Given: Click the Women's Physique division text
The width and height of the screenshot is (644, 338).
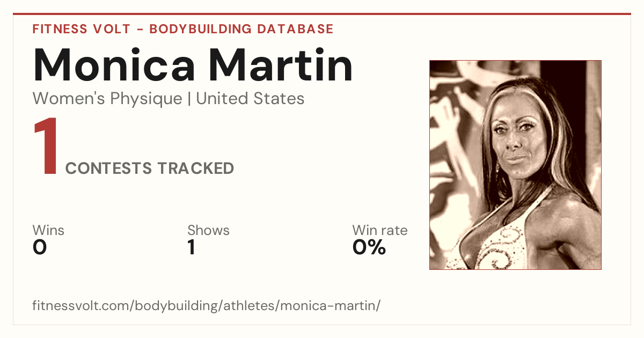Looking at the screenshot, I should (107, 99).
